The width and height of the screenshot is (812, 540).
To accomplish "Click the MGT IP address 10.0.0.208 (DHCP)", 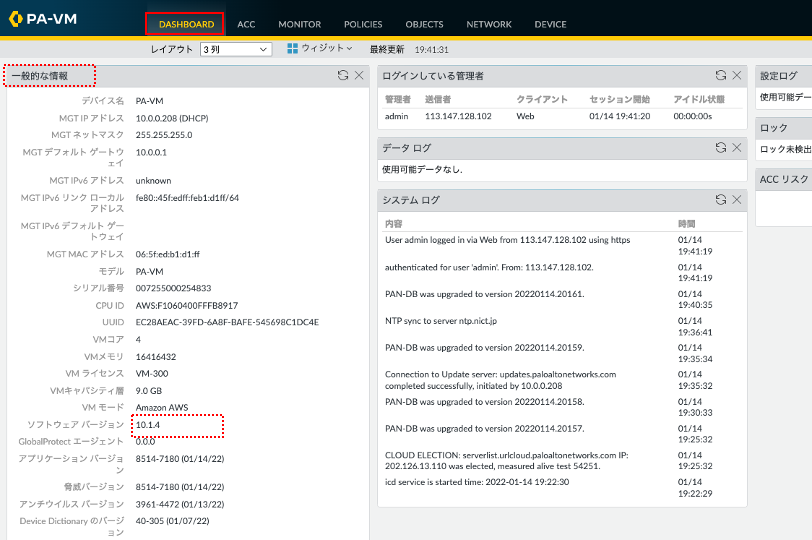I will 172,119.
